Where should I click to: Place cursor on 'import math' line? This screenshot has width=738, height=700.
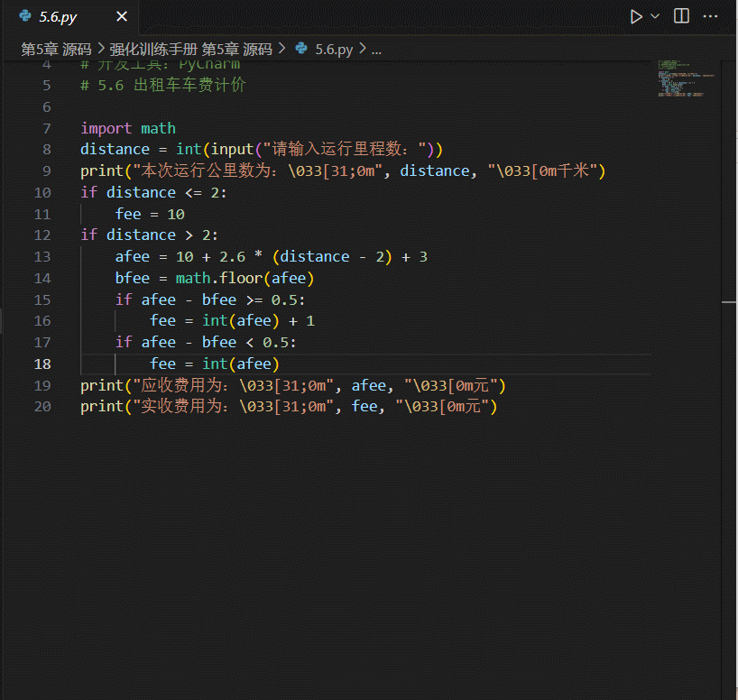pos(128,128)
